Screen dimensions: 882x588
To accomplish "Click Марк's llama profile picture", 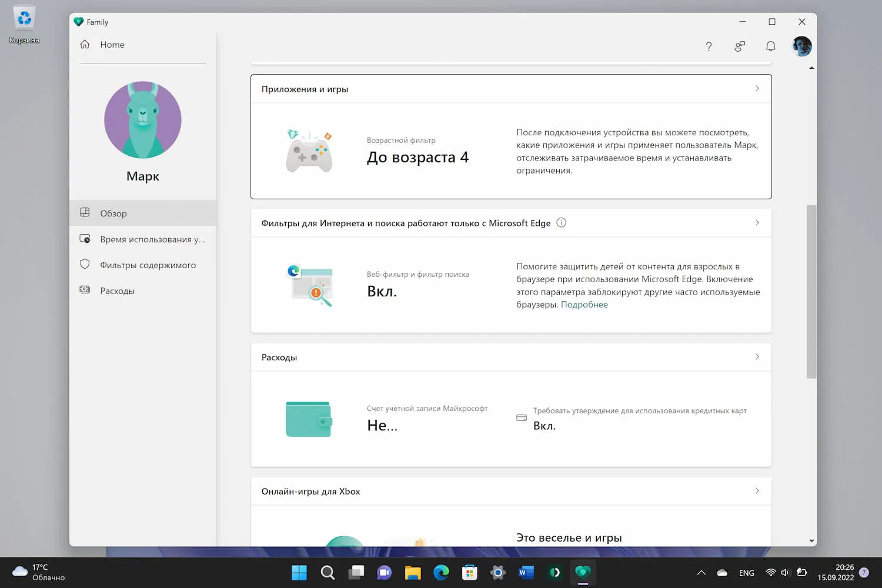I will click(143, 119).
